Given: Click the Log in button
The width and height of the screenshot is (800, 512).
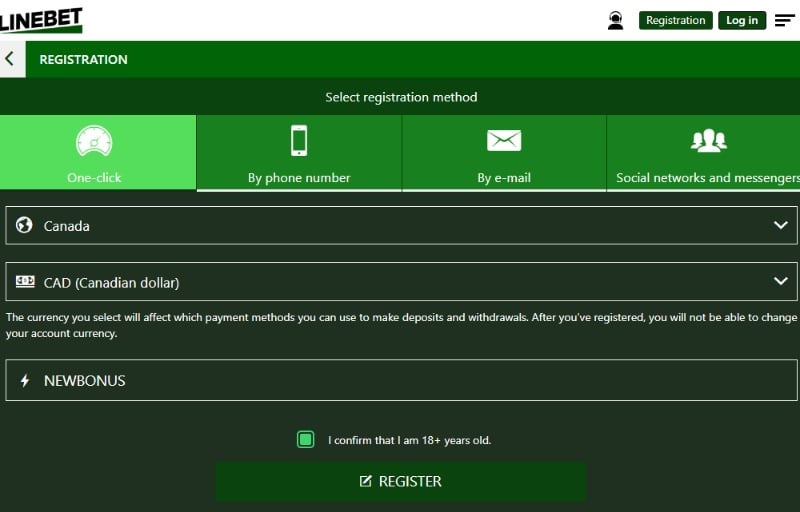Looking at the screenshot, I should [742, 20].
